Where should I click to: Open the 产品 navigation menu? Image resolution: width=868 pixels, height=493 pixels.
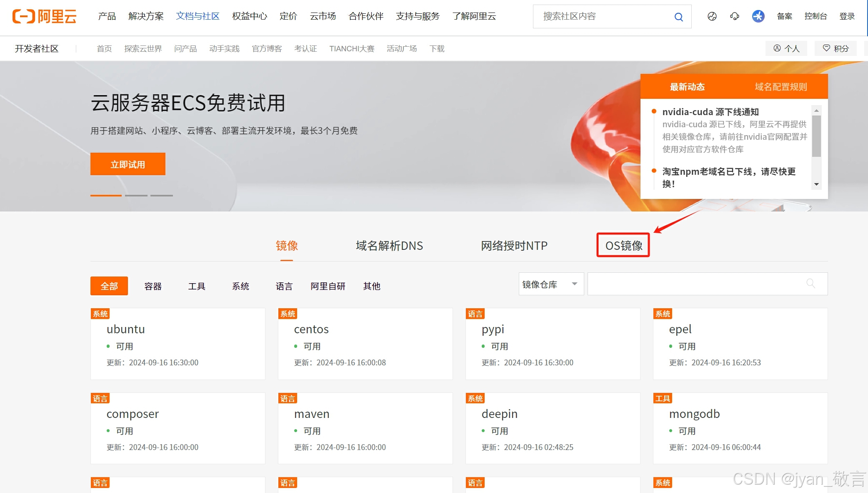[107, 16]
